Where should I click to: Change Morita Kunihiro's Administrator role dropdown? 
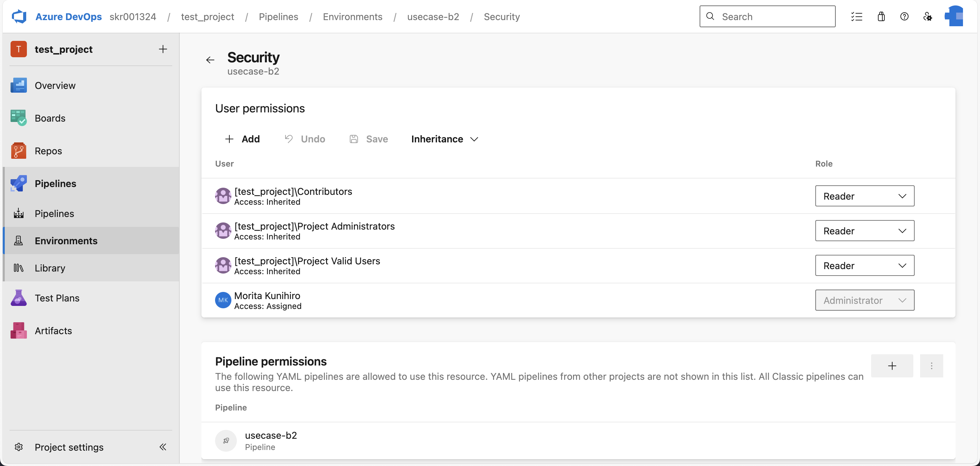point(864,300)
